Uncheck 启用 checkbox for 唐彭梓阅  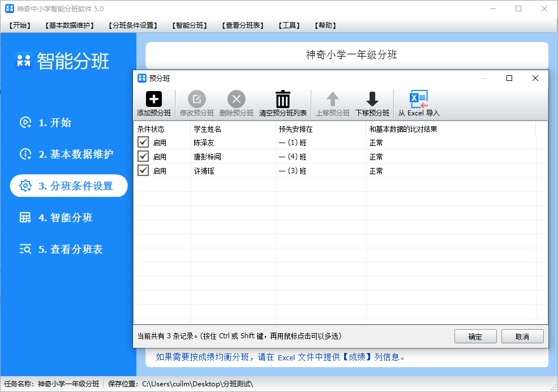tap(143, 157)
